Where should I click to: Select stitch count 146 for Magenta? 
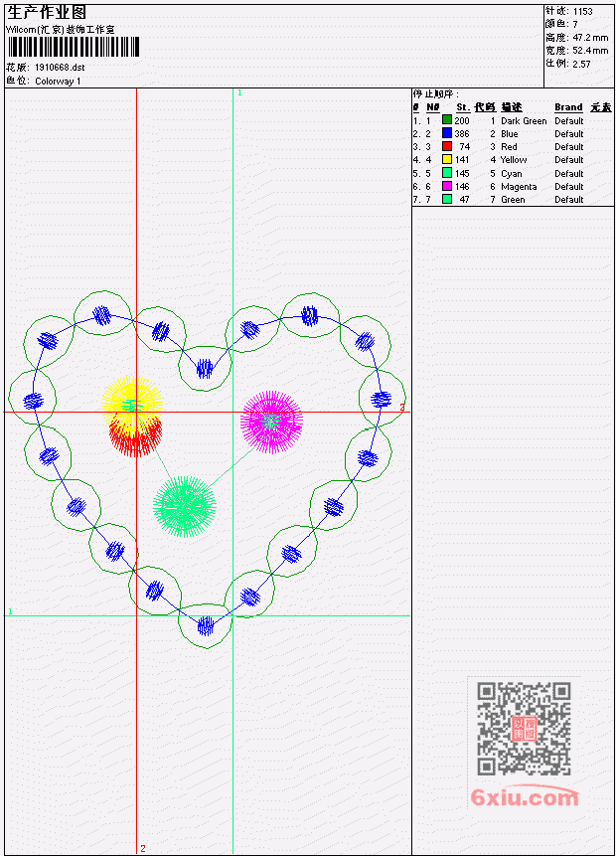[462, 187]
